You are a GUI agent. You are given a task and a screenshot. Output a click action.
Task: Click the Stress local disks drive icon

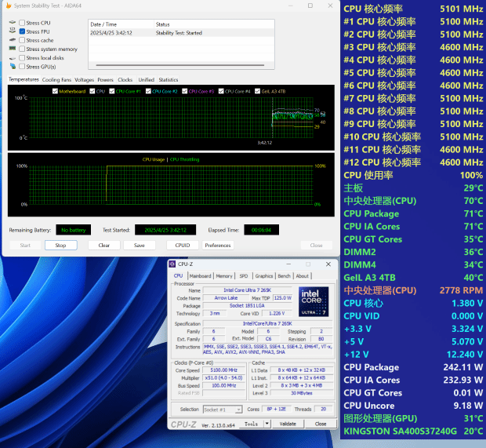tap(13, 58)
